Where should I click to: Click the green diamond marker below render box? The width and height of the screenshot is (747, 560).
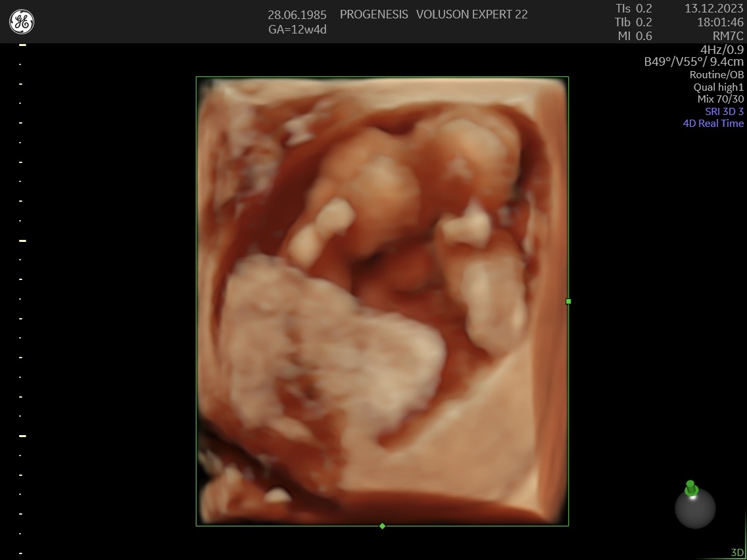pos(382,526)
